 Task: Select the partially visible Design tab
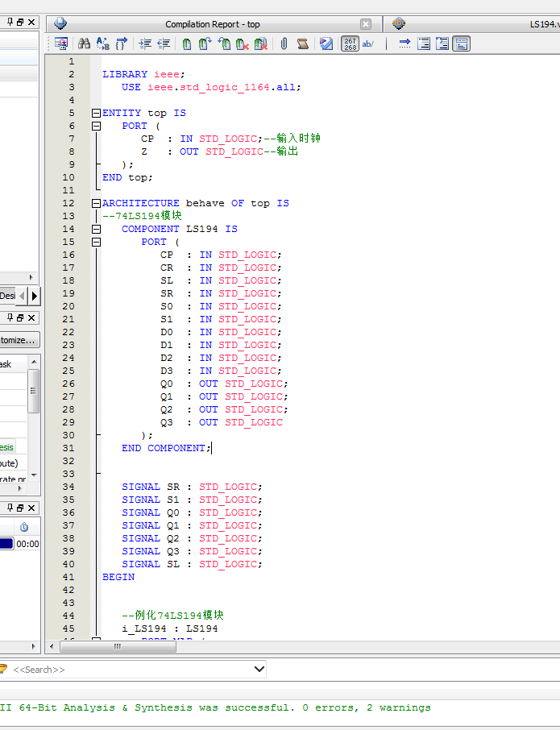click(x=8, y=296)
